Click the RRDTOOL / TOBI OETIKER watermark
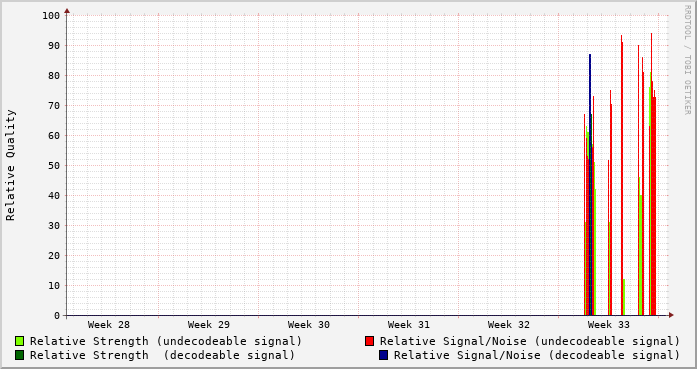 click(x=687, y=60)
